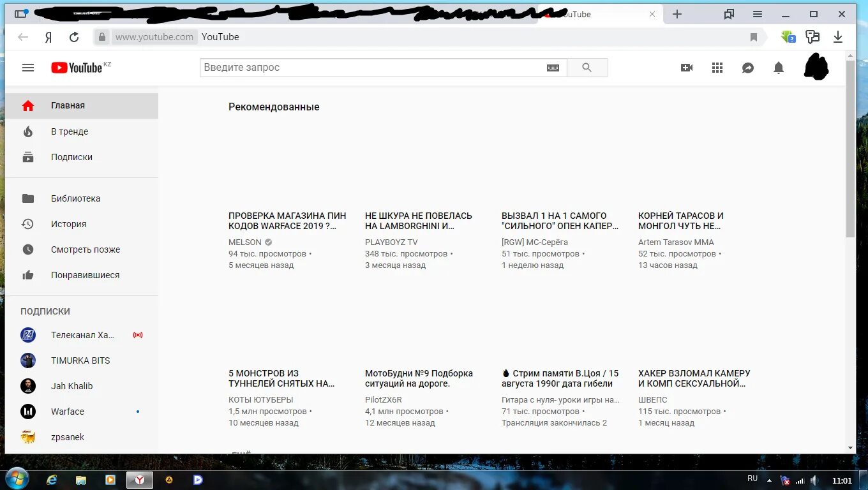Open the tab side panel icon
This screenshot has height=490, width=868.
coord(21,13)
